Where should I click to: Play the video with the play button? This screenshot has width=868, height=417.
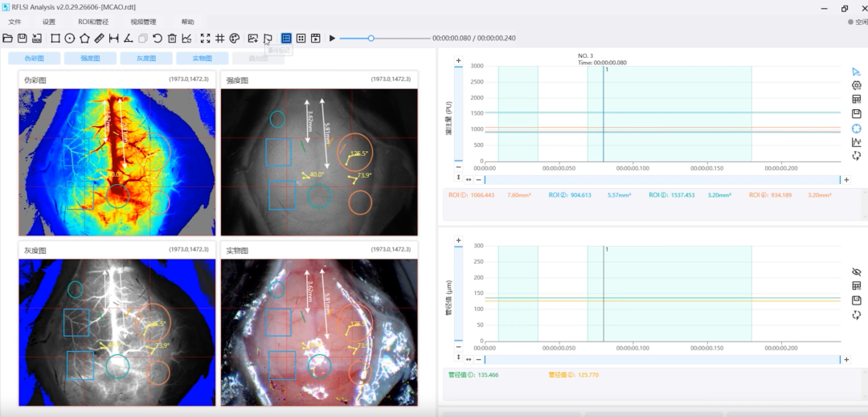pos(332,38)
